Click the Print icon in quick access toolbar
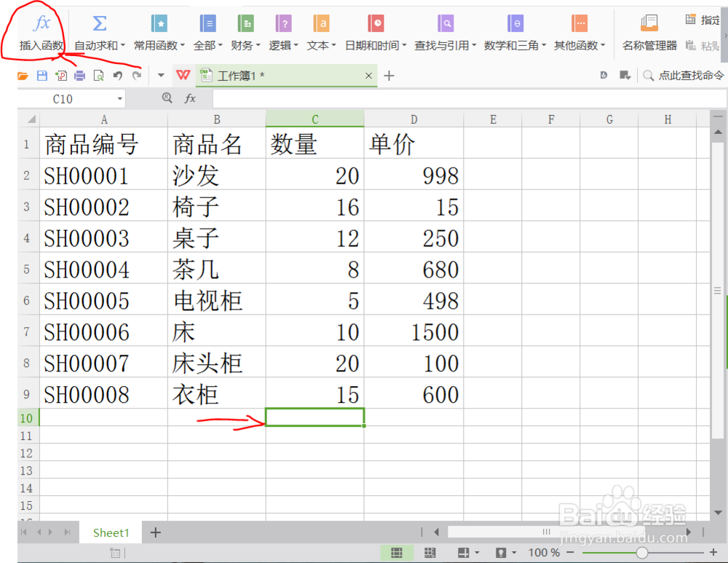 [x=80, y=75]
